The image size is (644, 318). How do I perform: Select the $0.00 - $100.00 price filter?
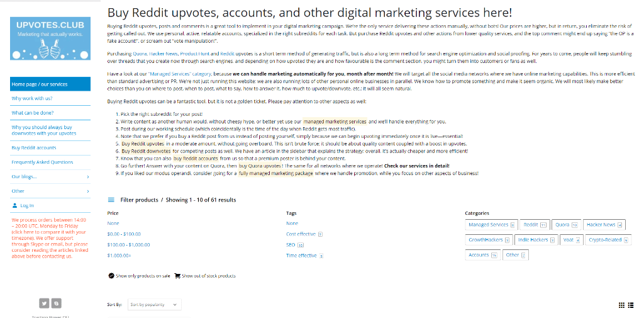(x=125, y=234)
